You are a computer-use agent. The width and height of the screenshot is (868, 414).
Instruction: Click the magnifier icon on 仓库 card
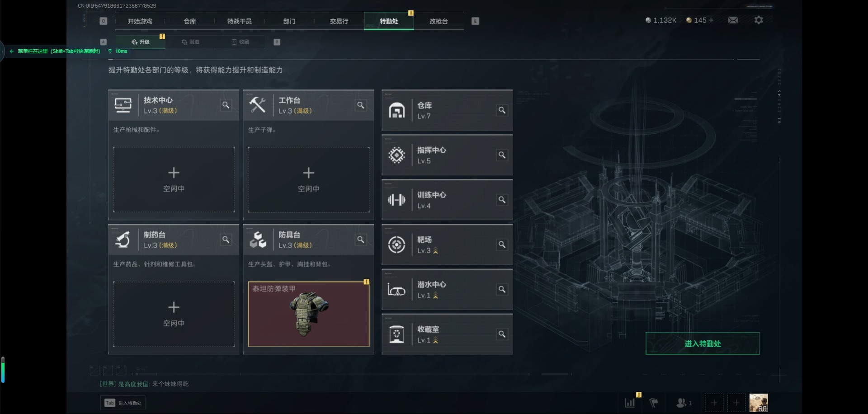click(x=502, y=110)
